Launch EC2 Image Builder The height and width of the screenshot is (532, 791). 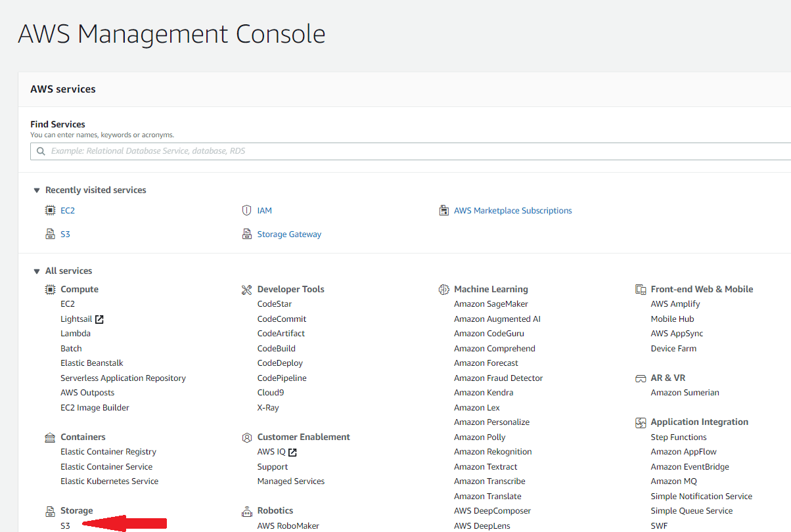[95, 408]
